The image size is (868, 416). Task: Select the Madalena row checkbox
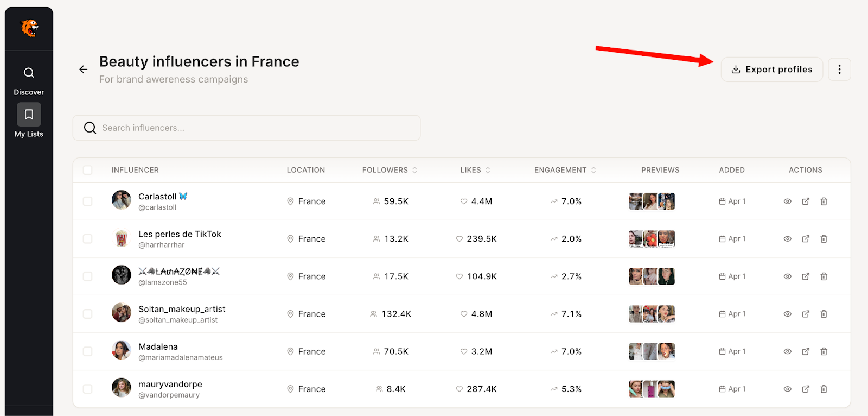point(87,351)
